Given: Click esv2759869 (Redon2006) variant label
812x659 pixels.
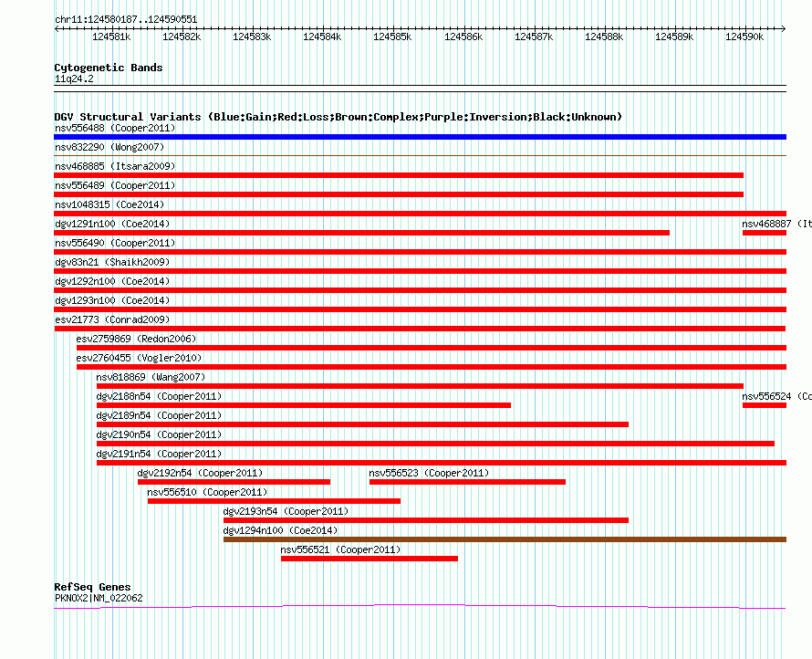Looking at the screenshot, I should [x=136, y=339].
